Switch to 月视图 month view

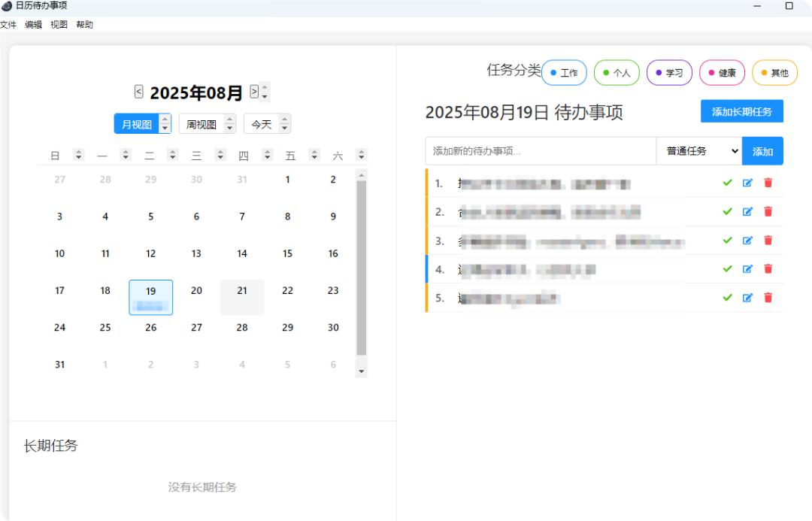click(137, 124)
